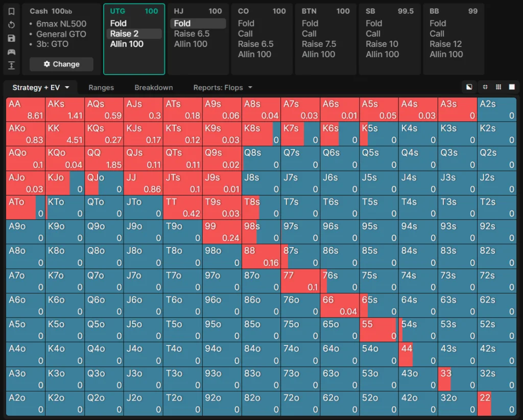The image size is (523, 420).
Task: Click the vertical expand/collapse height icon
Action: pyautogui.click(x=11, y=65)
